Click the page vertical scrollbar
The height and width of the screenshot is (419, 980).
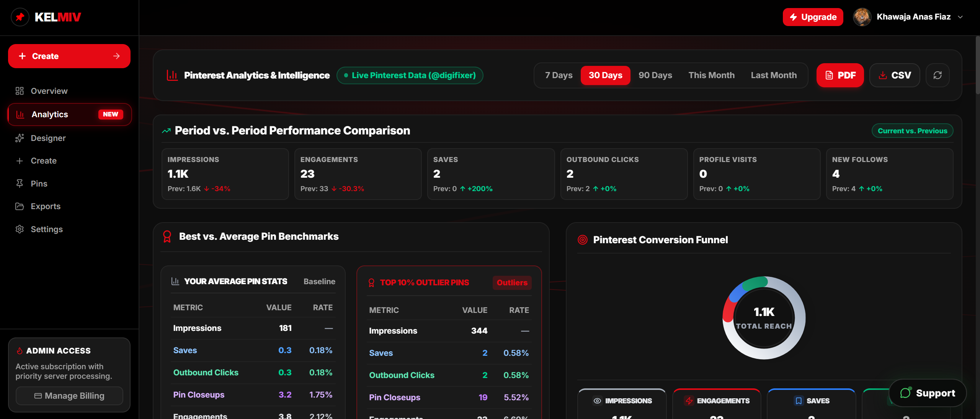click(978, 65)
